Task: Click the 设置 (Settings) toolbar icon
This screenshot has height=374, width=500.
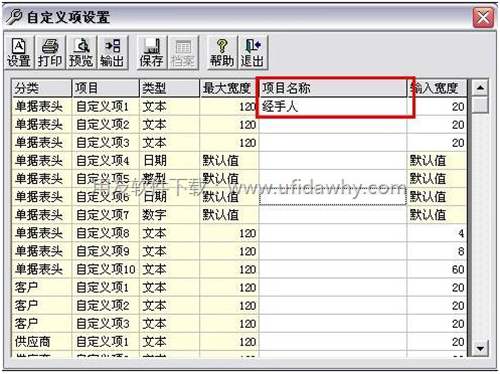Action: pyautogui.click(x=19, y=53)
